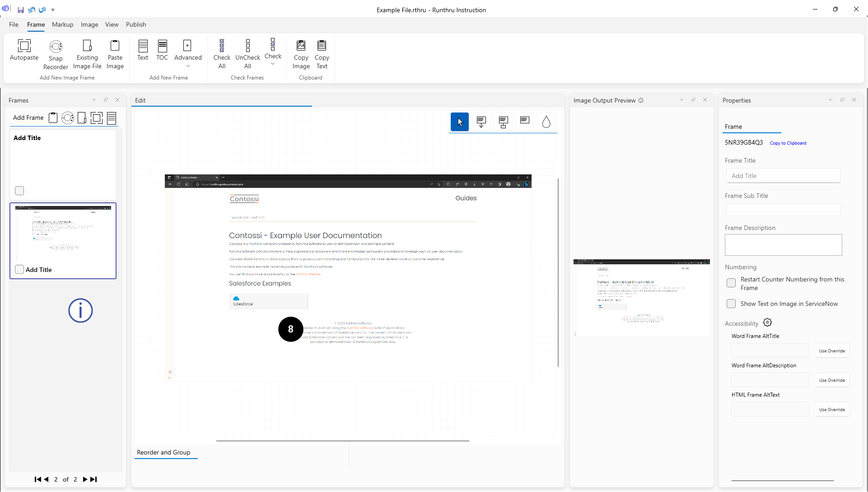Open the Publish tab
The width and height of the screenshot is (868, 492).
click(136, 24)
